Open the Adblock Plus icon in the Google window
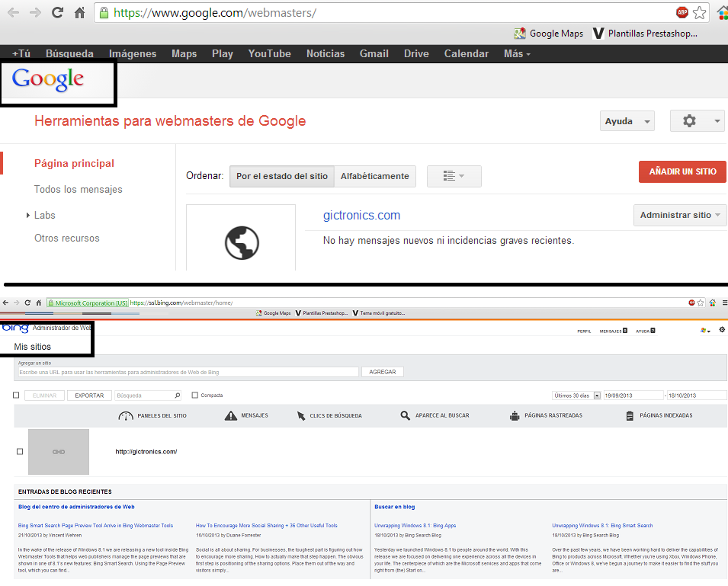 [x=682, y=12]
